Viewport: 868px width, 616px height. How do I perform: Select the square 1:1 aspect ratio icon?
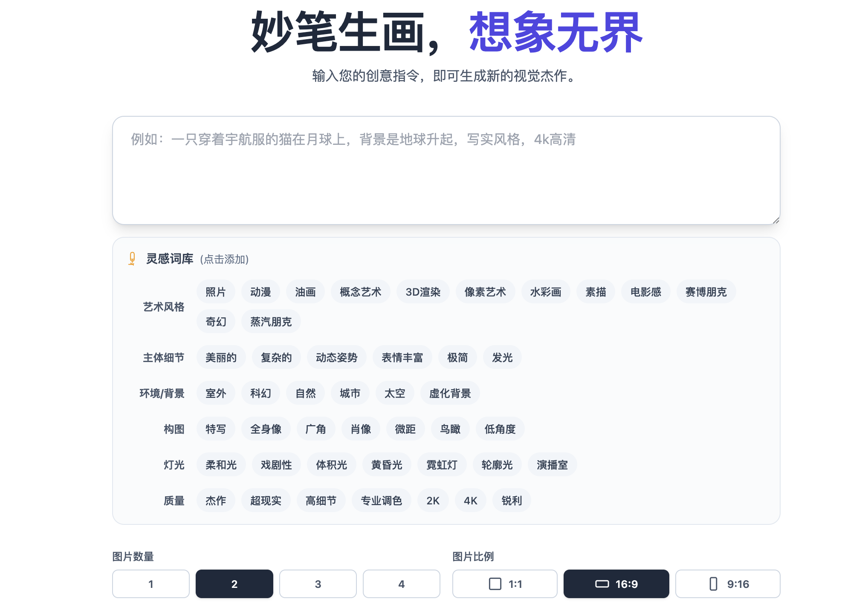pyautogui.click(x=495, y=584)
